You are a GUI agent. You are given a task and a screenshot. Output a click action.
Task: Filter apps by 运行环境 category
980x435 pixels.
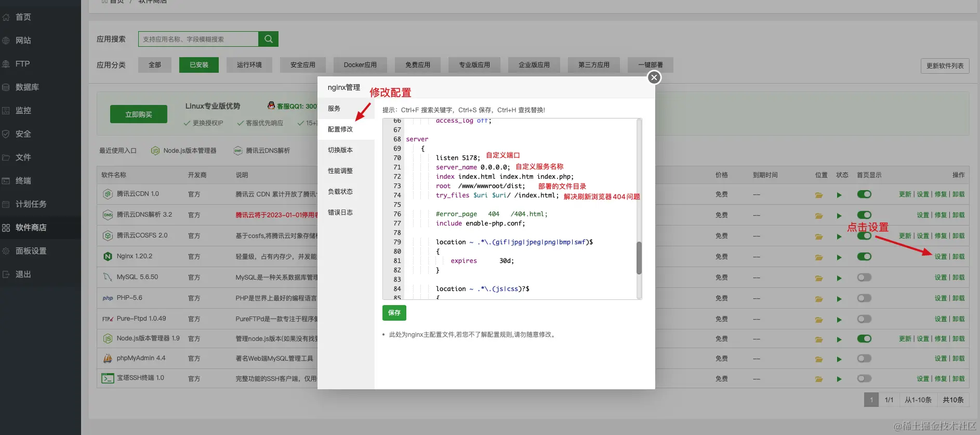click(x=249, y=65)
